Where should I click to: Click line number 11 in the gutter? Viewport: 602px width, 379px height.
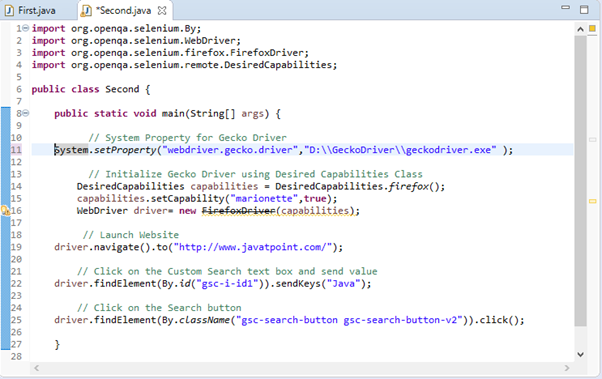[x=16, y=150]
